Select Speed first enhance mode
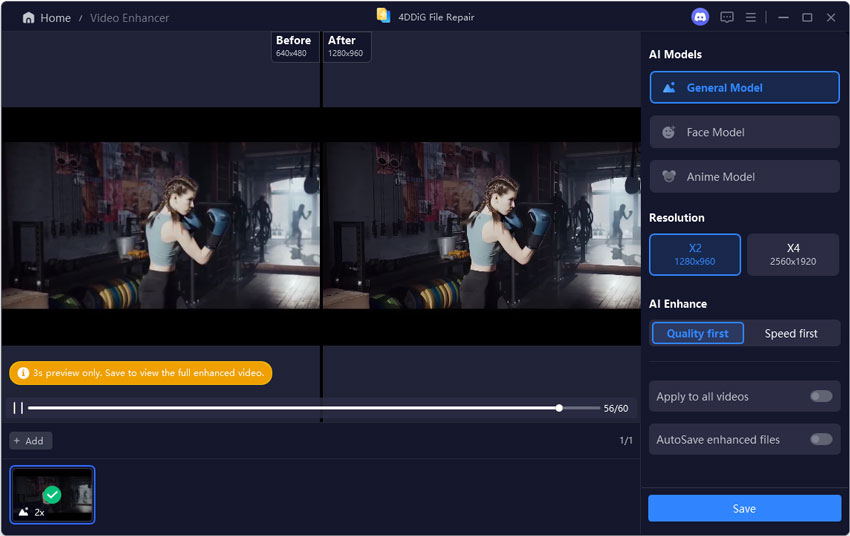Image resolution: width=850 pixels, height=536 pixels. (x=791, y=333)
